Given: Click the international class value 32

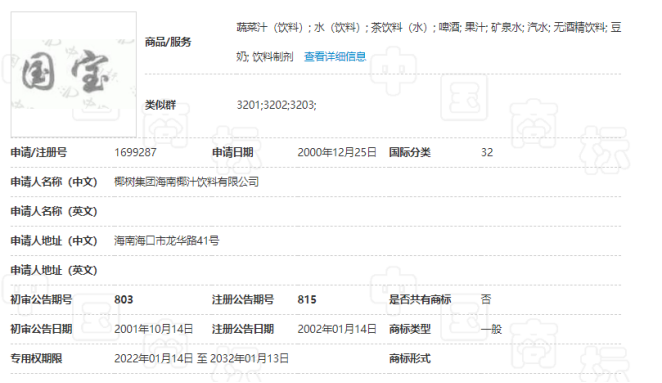Looking at the screenshot, I should (x=487, y=152).
